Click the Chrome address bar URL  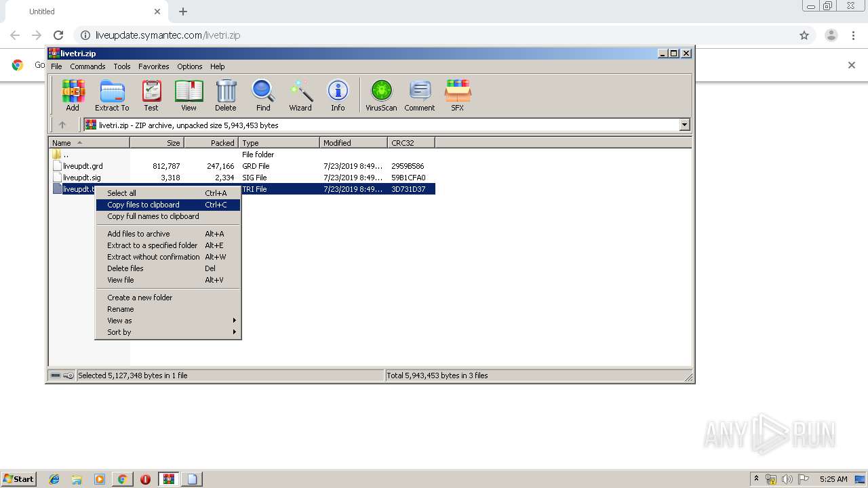click(167, 35)
